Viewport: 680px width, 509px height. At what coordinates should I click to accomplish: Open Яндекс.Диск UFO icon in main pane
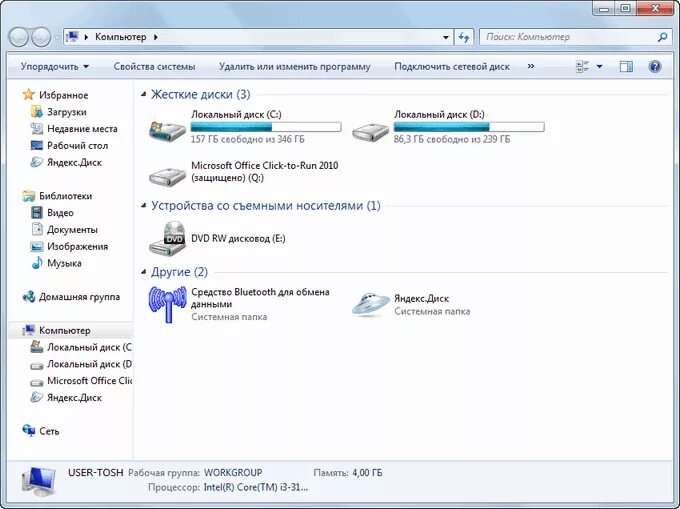[370, 304]
